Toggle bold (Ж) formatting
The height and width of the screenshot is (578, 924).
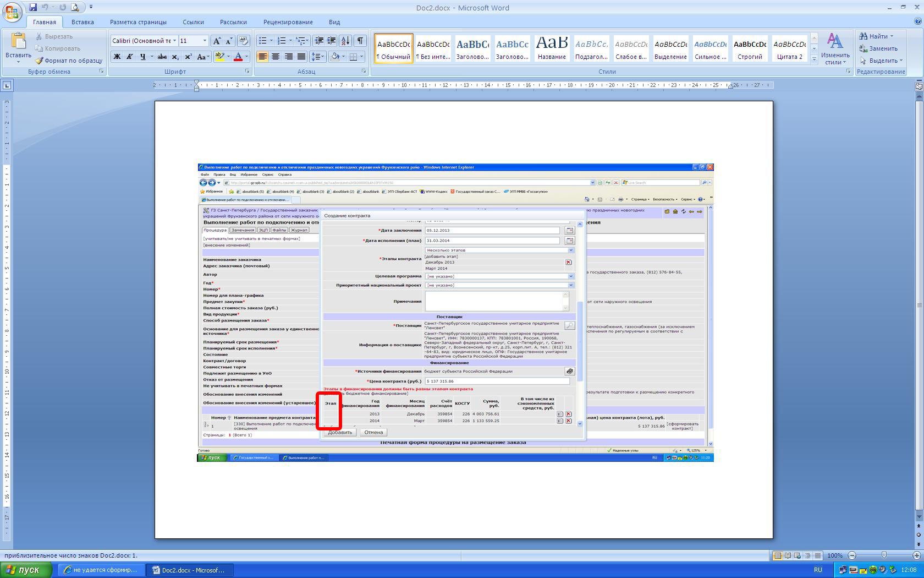(117, 57)
